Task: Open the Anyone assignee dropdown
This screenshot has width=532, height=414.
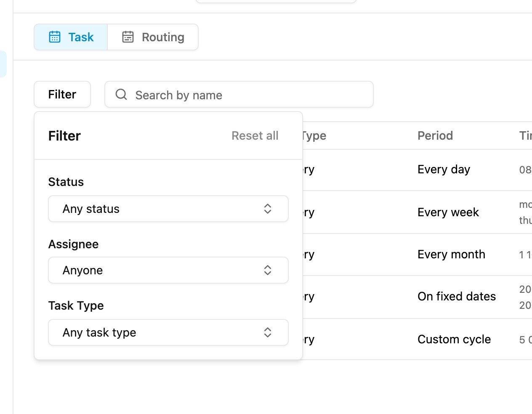Action: [x=168, y=270]
